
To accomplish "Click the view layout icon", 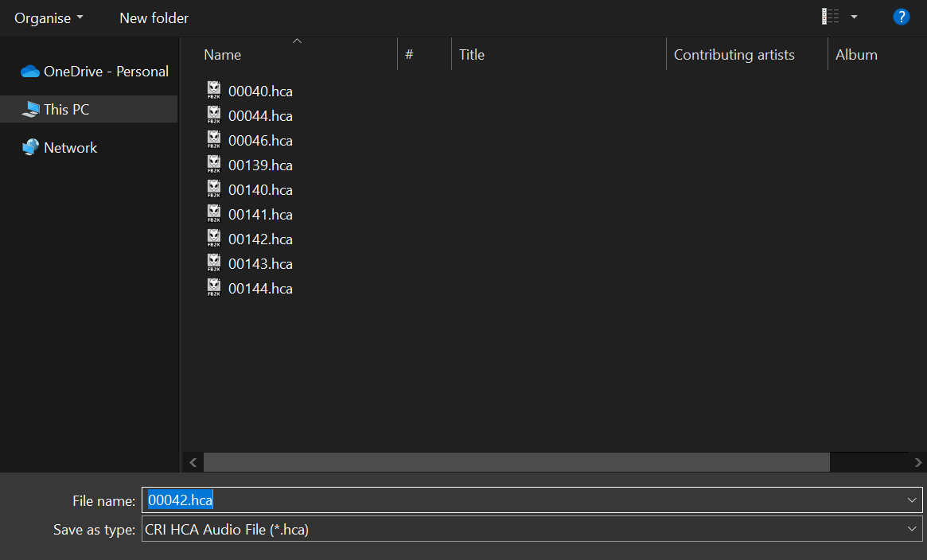I will click(830, 17).
